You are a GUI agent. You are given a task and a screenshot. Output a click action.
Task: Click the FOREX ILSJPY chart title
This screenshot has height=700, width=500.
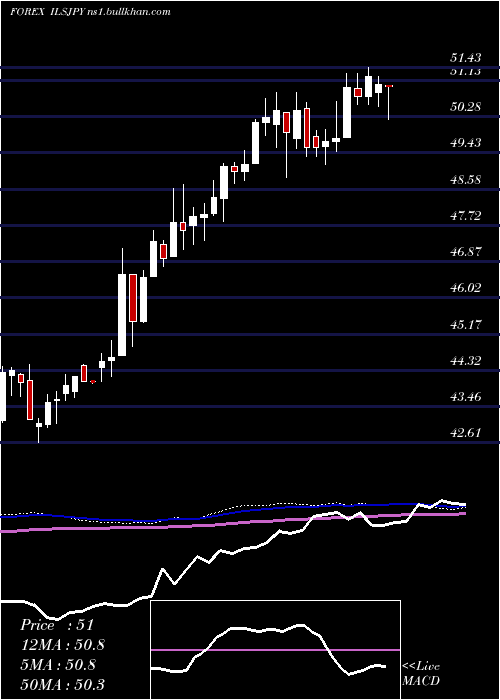click(x=90, y=12)
